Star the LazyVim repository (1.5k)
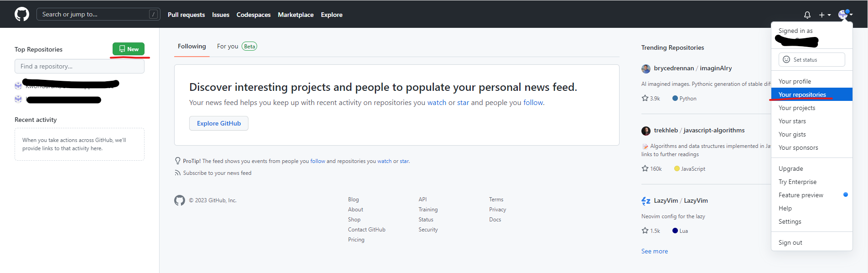868x273 pixels. (x=651, y=231)
